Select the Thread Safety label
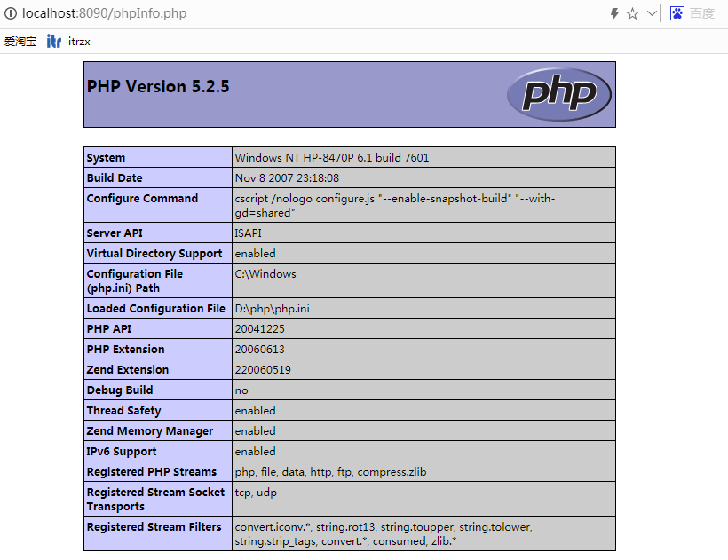This screenshot has height=560, width=728. point(123,411)
